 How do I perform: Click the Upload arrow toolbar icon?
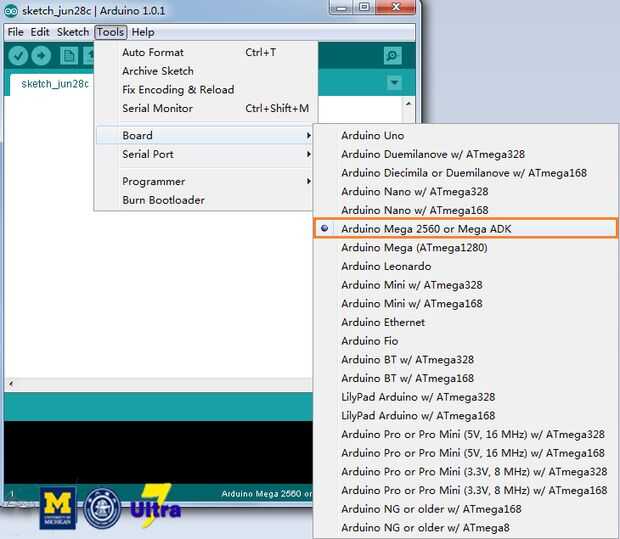41,56
